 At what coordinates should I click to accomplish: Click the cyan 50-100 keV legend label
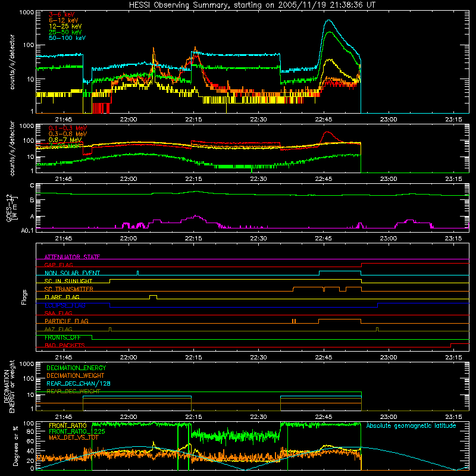point(67,37)
